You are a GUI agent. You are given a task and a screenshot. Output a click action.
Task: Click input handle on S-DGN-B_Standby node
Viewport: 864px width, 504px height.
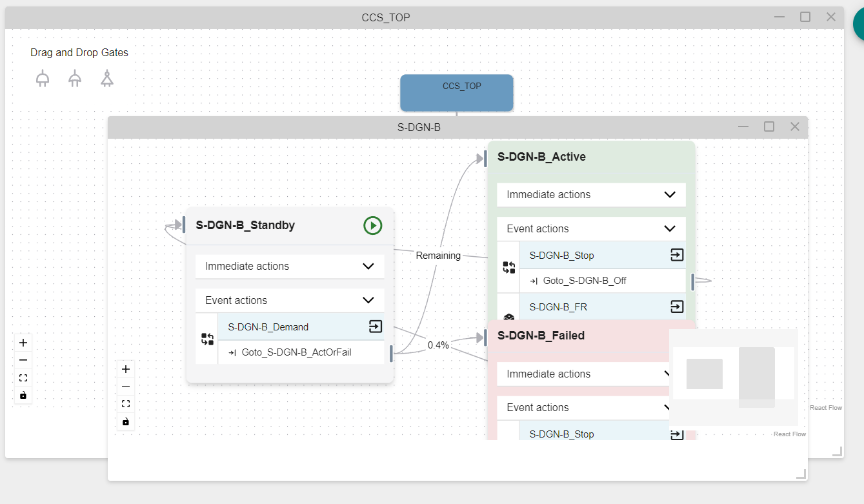click(x=184, y=225)
